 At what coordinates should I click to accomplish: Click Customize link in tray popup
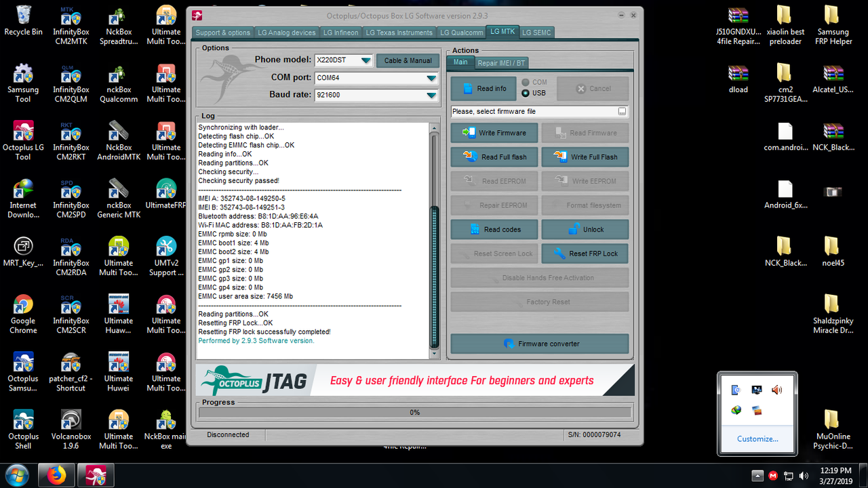(757, 439)
